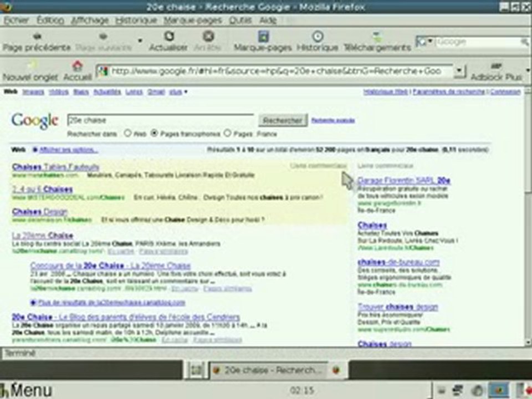Open the Historique menu
Screen dimensions: 532x399
pyautogui.click(x=136, y=21)
